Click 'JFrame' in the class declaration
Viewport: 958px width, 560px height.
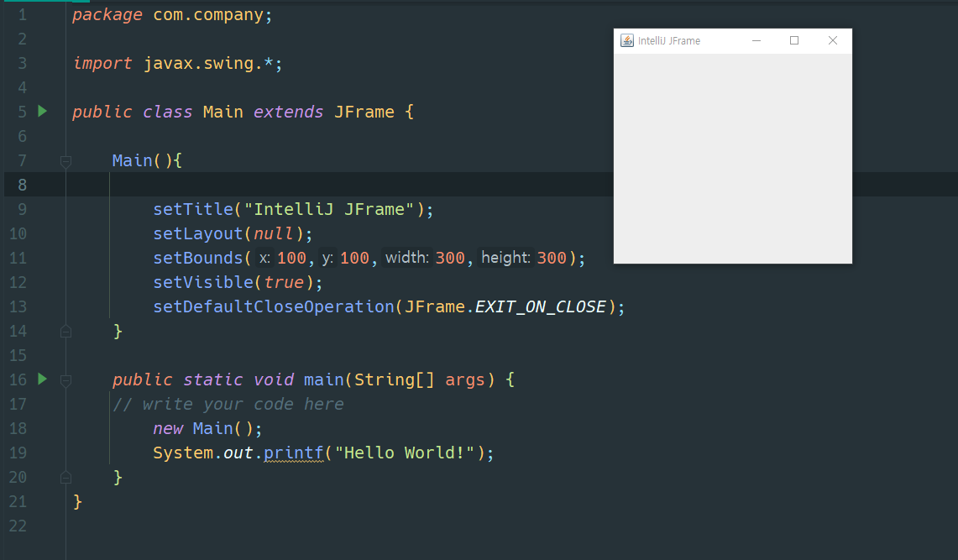pyautogui.click(x=364, y=112)
